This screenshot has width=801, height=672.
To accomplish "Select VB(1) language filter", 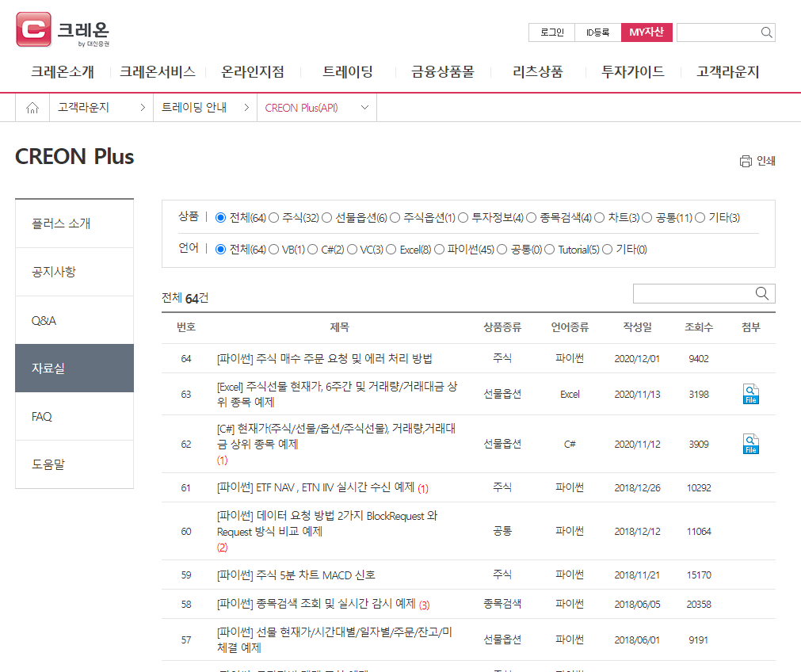I will click(x=274, y=250).
